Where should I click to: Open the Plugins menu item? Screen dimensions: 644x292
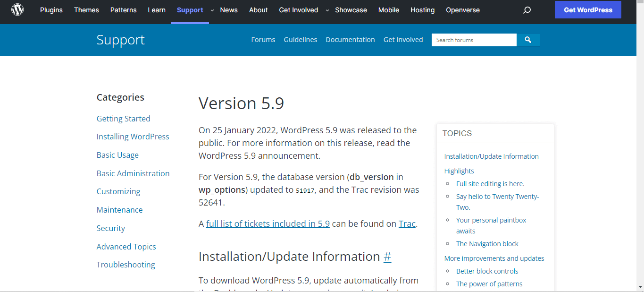coord(51,10)
